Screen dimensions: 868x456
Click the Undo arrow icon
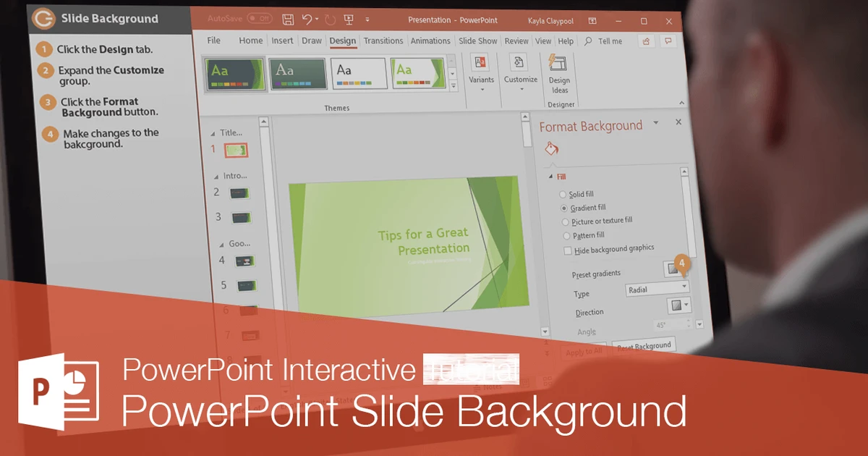coord(307,20)
